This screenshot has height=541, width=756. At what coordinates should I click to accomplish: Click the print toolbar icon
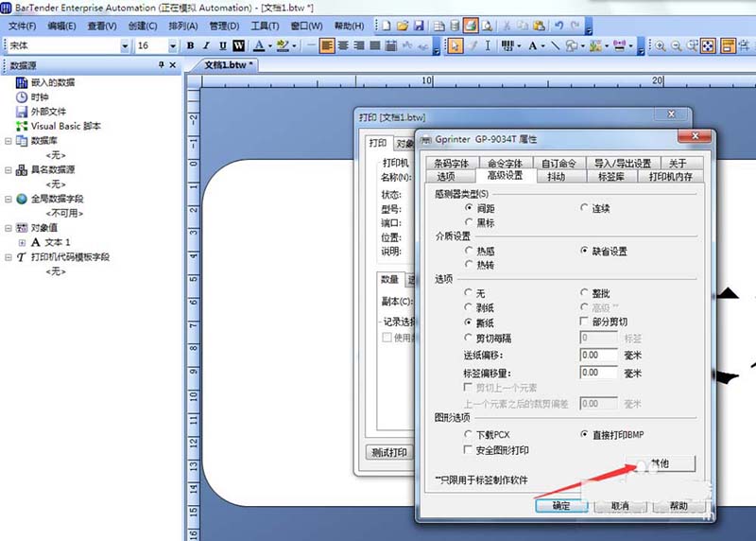(x=471, y=26)
